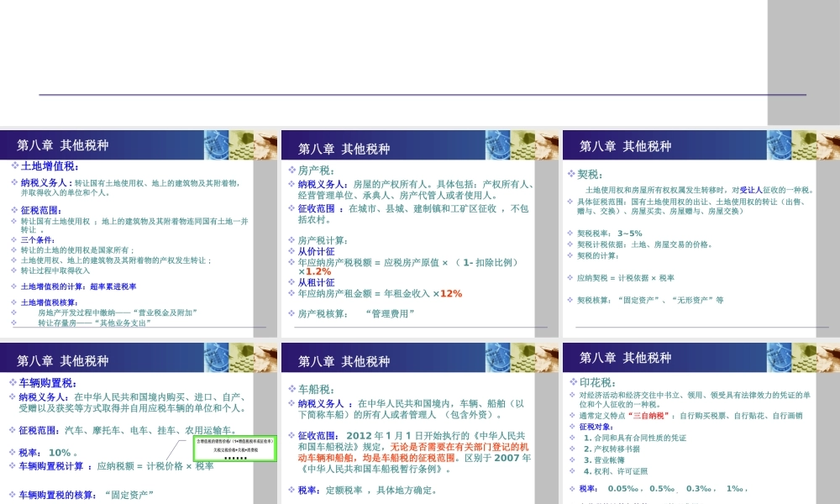Click the globe image on the 土地增值税 slide header
Screen dimensions: 840x504
pyautogui.click(x=219, y=144)
